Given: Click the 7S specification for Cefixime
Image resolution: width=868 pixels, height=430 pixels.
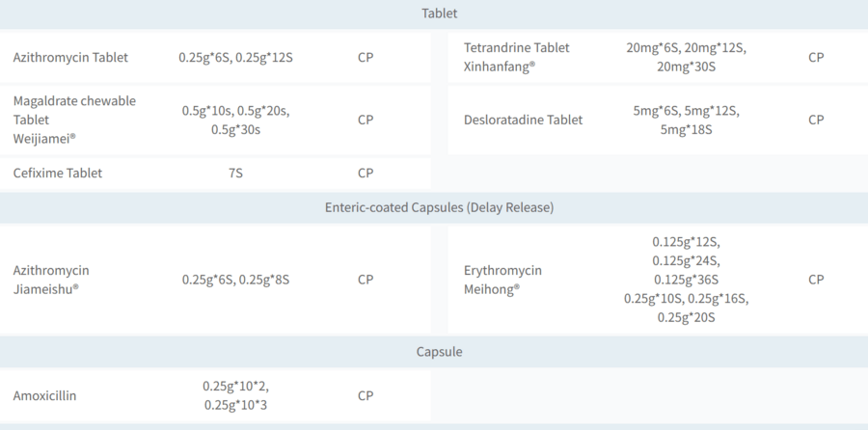Looking at the screenshot, I should [235, 174].
